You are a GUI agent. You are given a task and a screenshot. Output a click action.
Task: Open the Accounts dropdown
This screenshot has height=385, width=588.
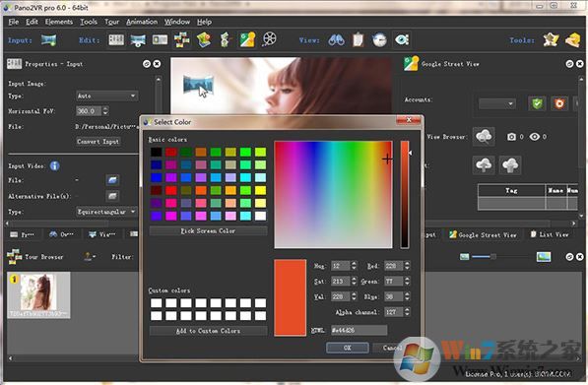tap(497, 103)
